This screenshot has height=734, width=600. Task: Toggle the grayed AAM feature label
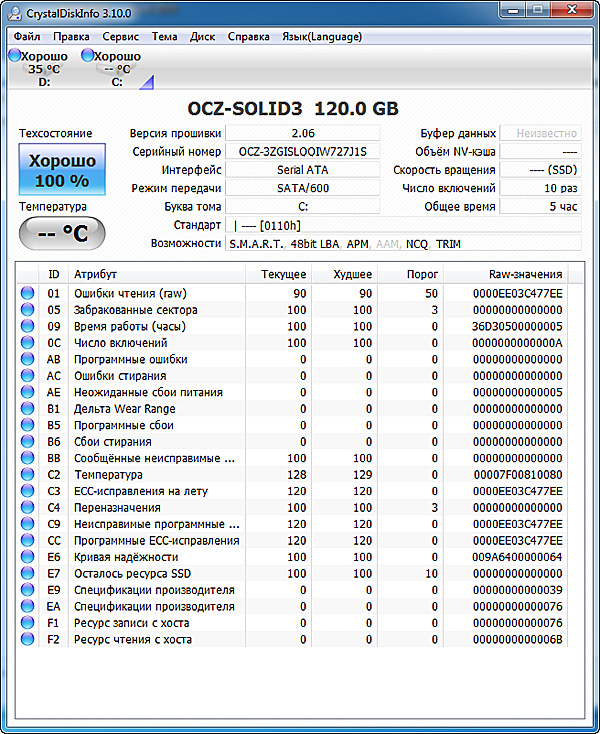point(386,244)
